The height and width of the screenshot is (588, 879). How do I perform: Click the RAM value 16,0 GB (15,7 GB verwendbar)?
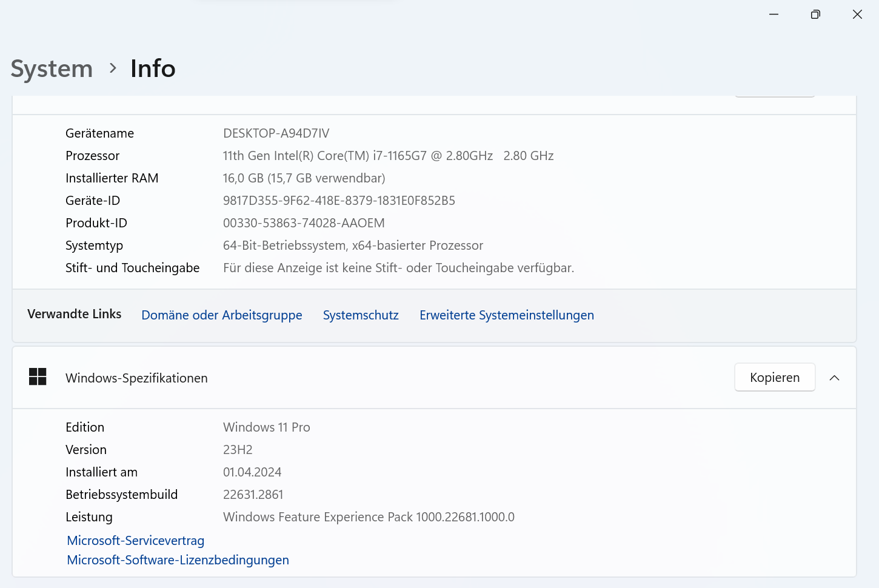point(304,178)
